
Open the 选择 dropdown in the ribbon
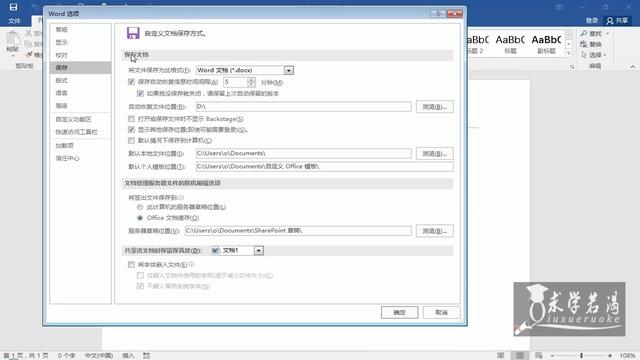604,55
